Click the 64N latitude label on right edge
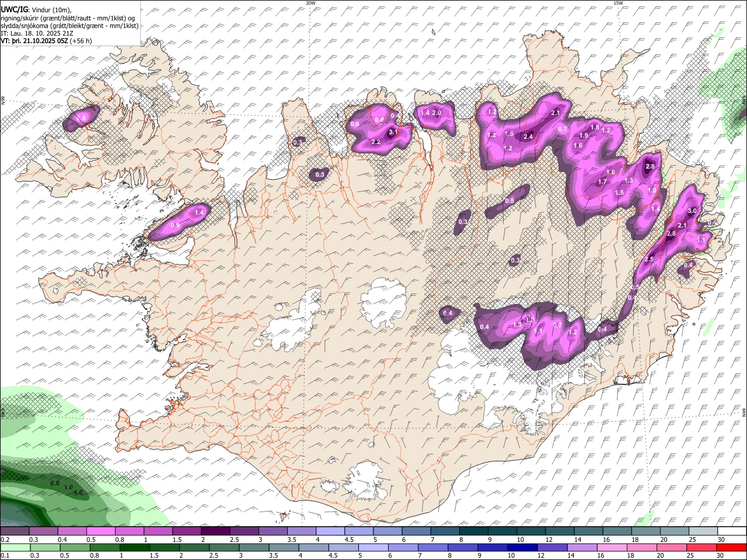Viewport: 747px width, 560px height. pos(744,412)
